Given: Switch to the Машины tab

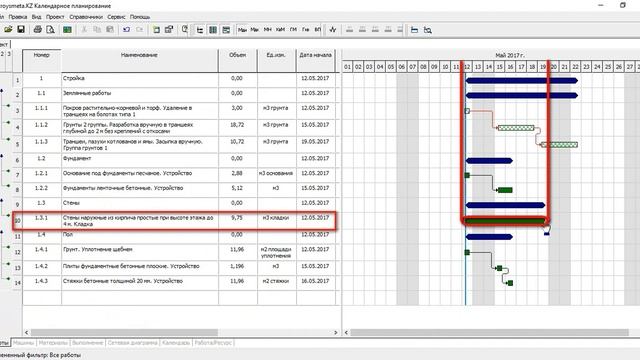Looking at the screenshot, I should [23, 343].
